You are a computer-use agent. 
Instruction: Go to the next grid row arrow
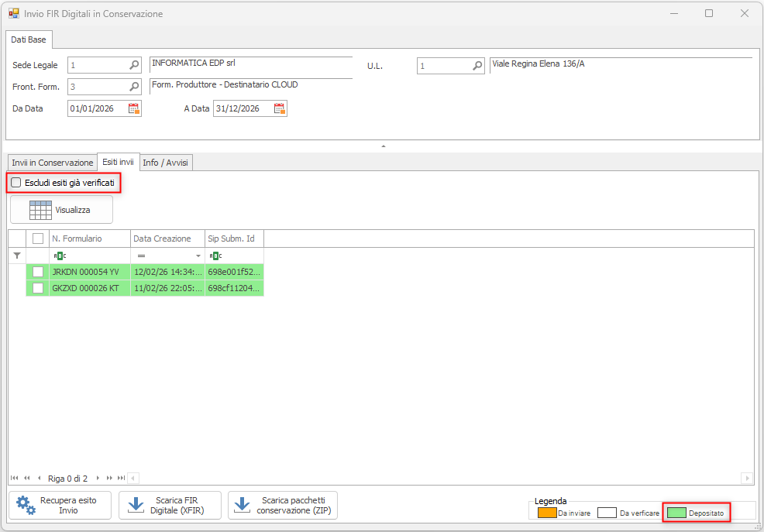click(x=98, y=479)
